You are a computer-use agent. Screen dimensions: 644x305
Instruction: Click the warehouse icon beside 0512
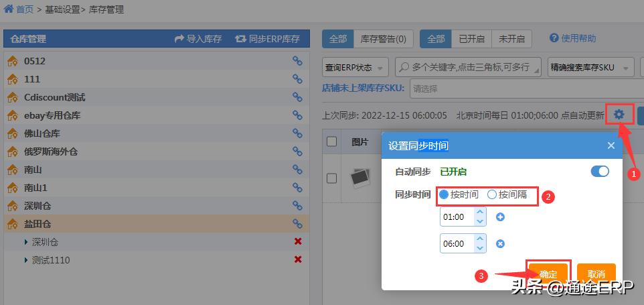pyautogui.click(x=13, y=61)
